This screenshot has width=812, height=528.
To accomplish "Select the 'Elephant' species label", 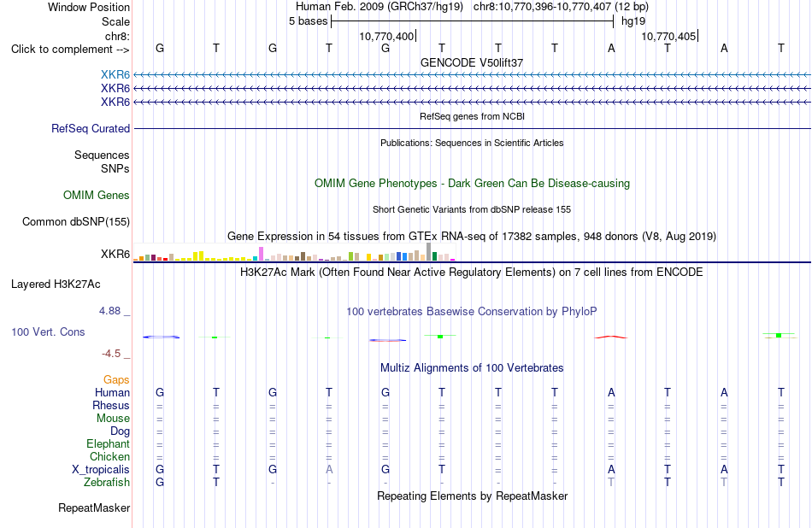I will point(108,443).
